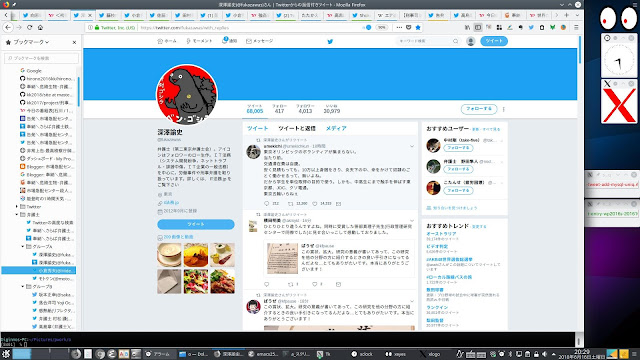Image resolution: width=640 pixels, height=360 pixels.
Task: Reply to the Tokyo Olympics volunteer tweet
Action: (x=267, y=203)
